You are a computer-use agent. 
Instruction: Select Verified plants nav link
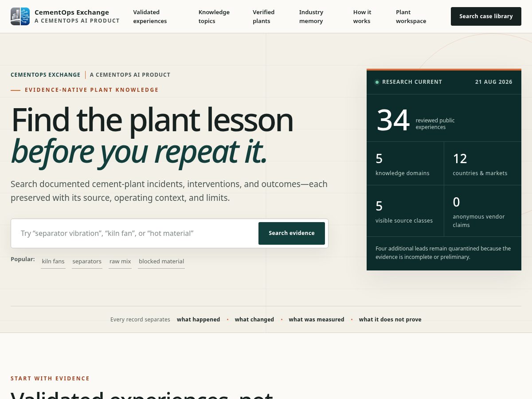(264, 16)
